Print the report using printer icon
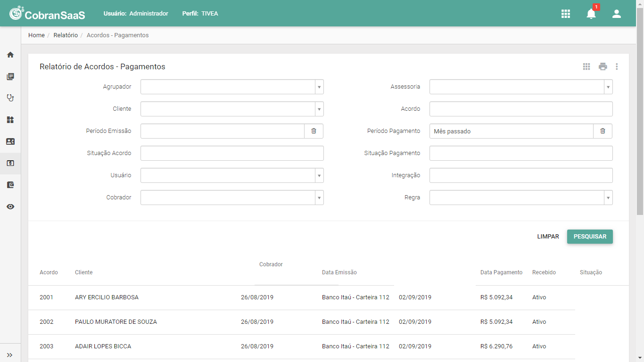This screenshot has width=644, height=362. (x=603, y=66)
